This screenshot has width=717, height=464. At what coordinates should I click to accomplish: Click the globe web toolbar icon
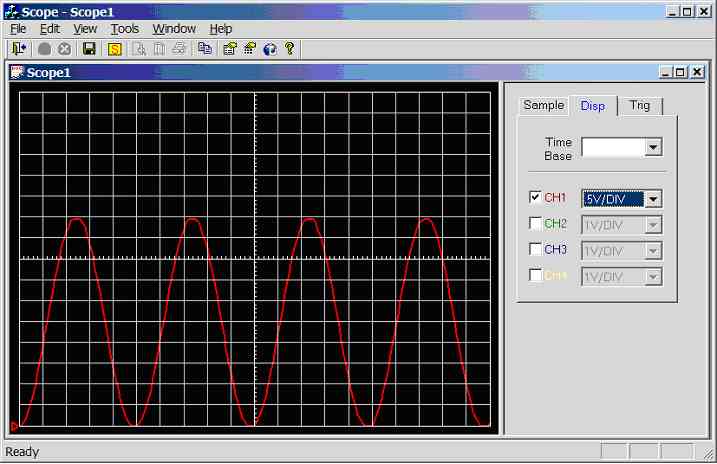pos(270,48)
